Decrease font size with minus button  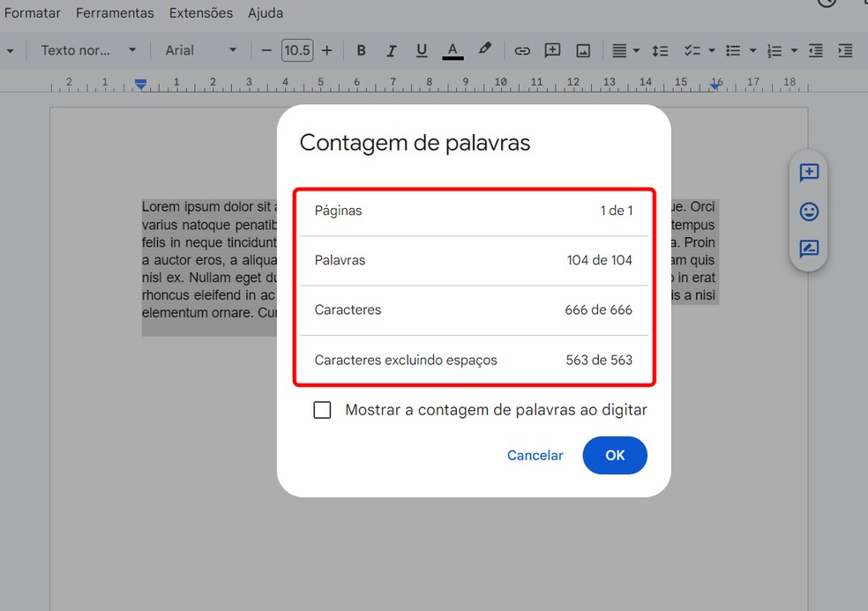(x=266, y=50)
